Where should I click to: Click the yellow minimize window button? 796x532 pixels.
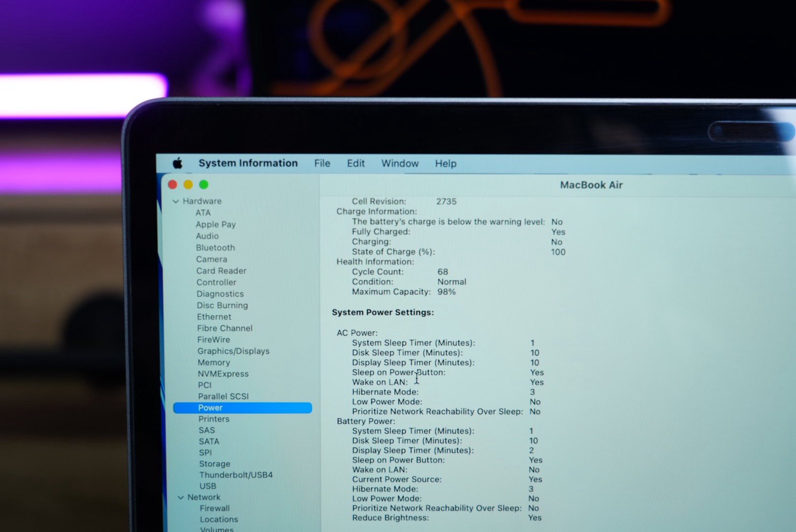tap(188, 185)
